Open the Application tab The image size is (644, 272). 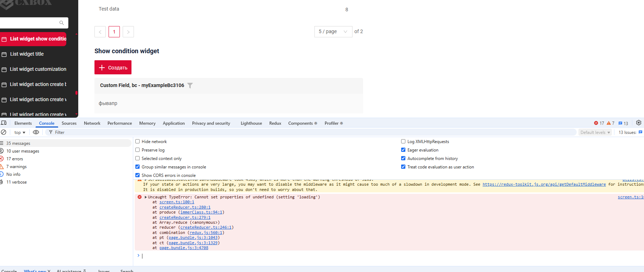pos(174,123)
